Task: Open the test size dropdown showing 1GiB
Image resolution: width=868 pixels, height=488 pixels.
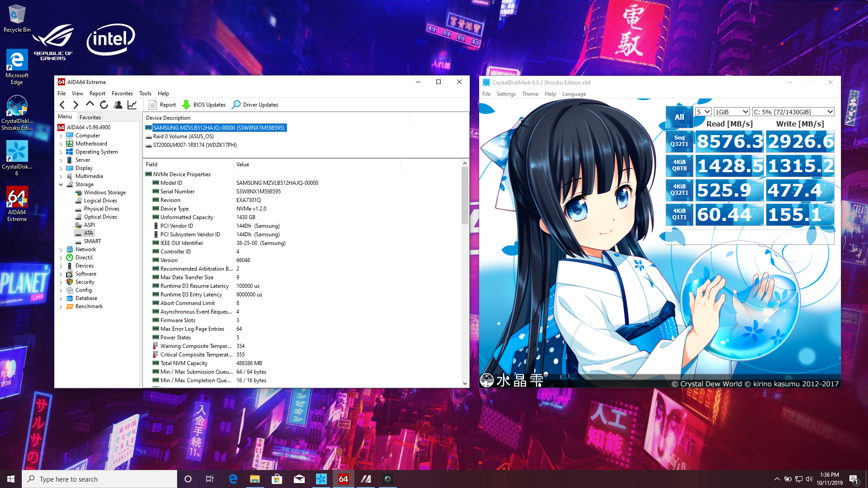Action: click(x=732, y=112)
